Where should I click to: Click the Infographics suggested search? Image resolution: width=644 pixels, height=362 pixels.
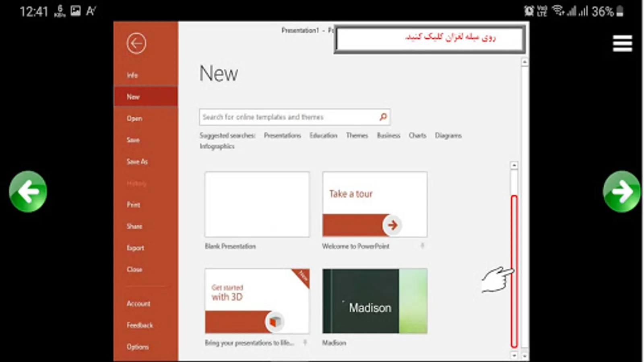click(x=217, y=146)
